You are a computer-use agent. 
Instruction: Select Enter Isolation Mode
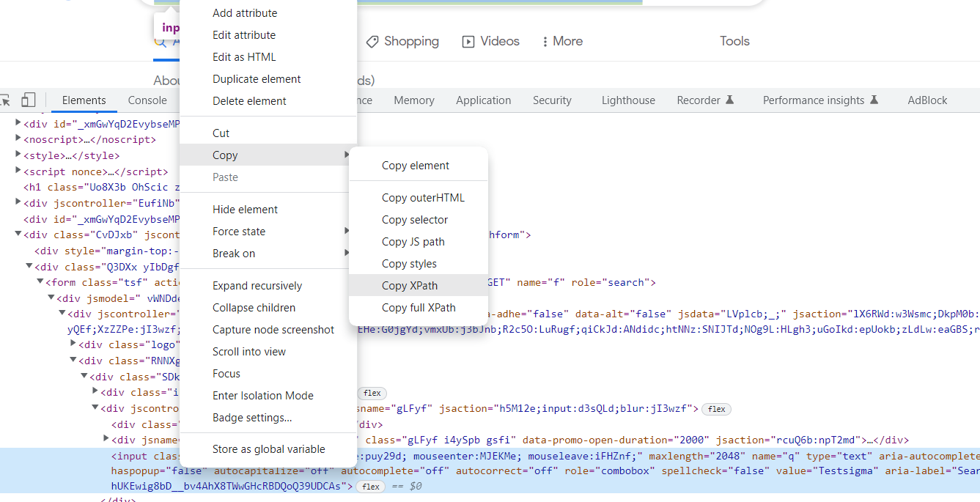(x=268, y=396)
